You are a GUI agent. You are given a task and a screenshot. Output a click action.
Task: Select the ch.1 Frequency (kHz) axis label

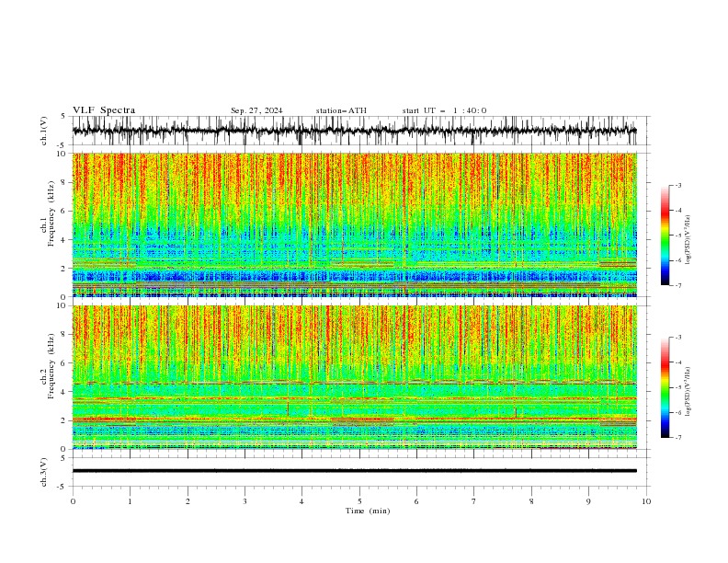point(51,212)
